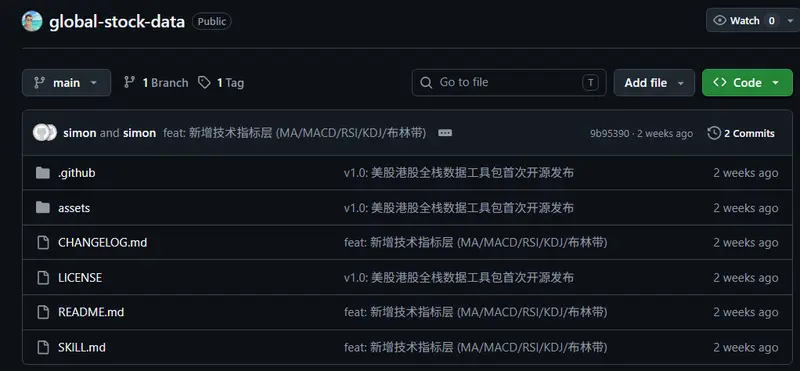
Task: Click the global-stock-data repository title
Action: coord(117,22)
